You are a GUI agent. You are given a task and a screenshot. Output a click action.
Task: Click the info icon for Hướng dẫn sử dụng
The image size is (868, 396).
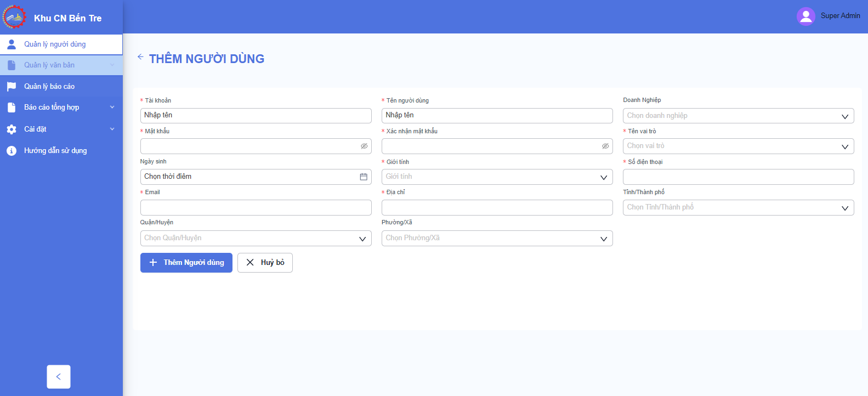(12, 151)
